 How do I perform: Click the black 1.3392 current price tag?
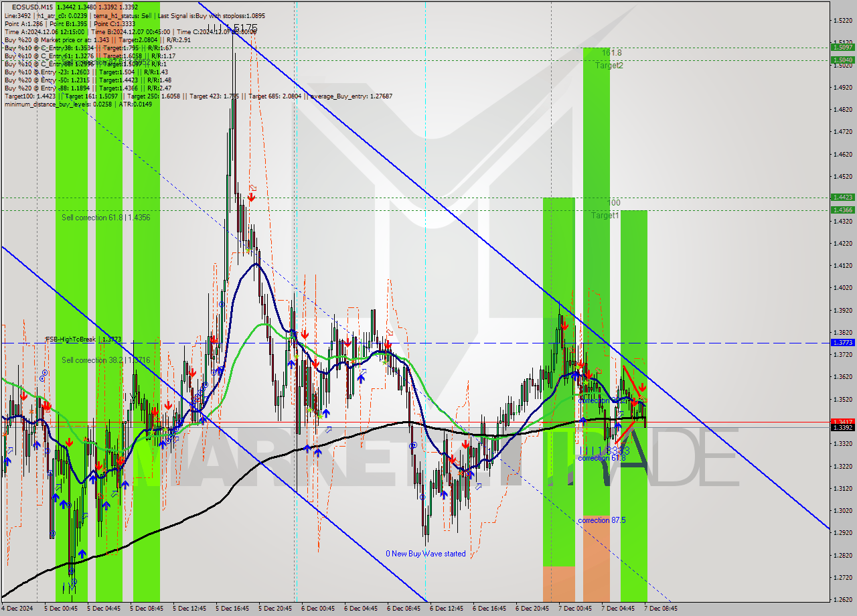(842, 427)
